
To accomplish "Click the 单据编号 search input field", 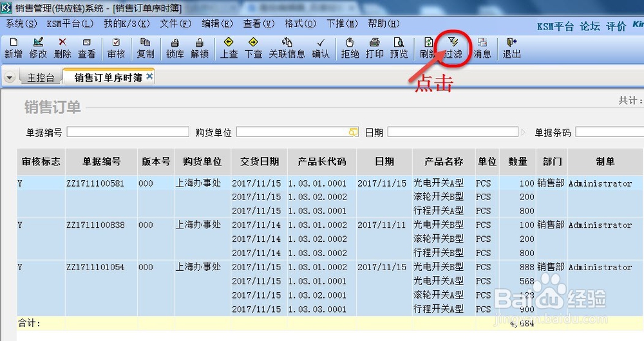I will click(128, 132).
